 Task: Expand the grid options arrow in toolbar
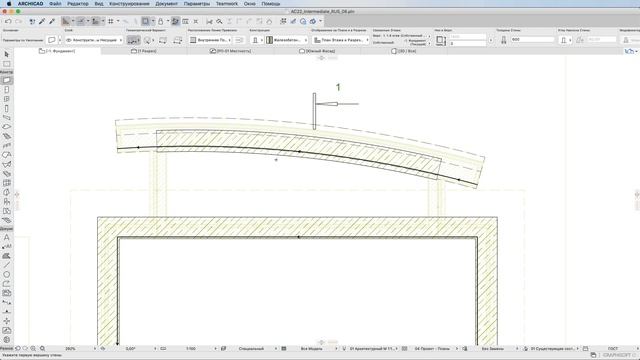pyautogui.click(x=118, y=21)
